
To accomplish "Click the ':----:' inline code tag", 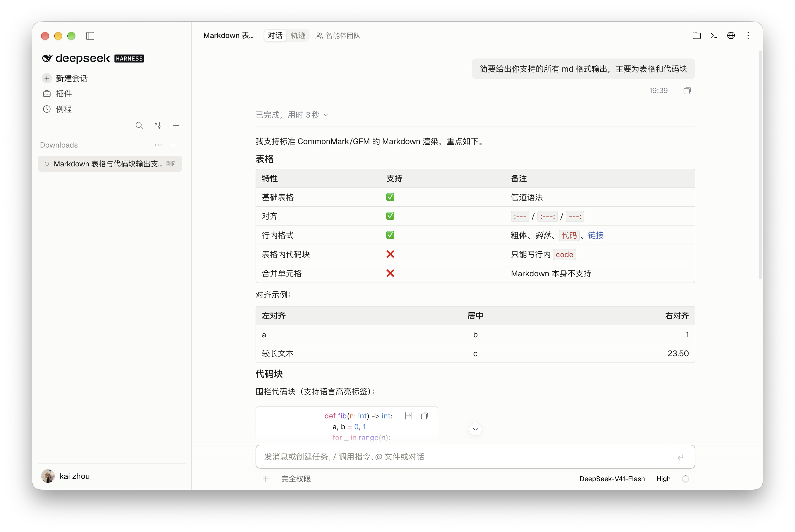I will [547, 216].
